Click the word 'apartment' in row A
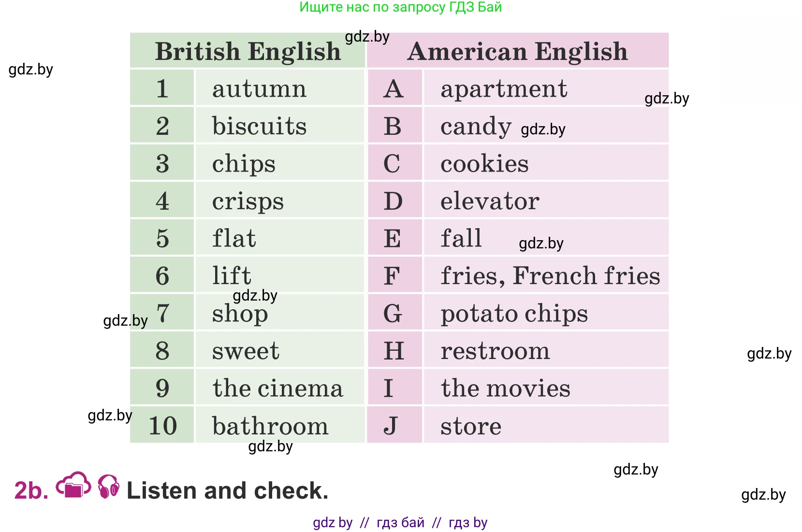This screenshot has height=532, width=802. coord(504,89)
